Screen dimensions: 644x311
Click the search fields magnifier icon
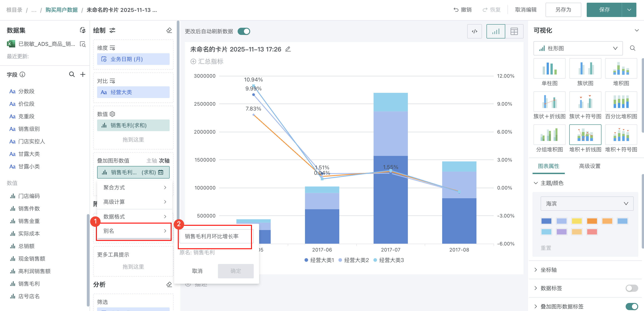coord(72,74)
